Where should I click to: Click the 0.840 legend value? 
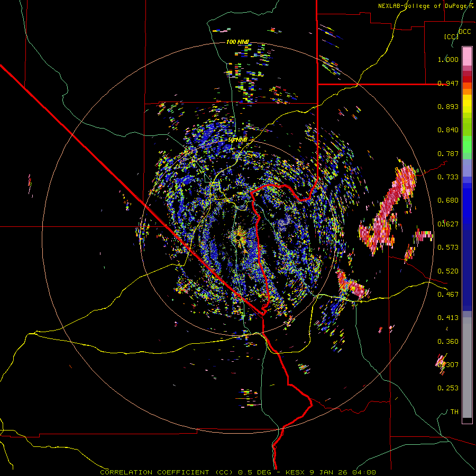click(x=448, y=130)
